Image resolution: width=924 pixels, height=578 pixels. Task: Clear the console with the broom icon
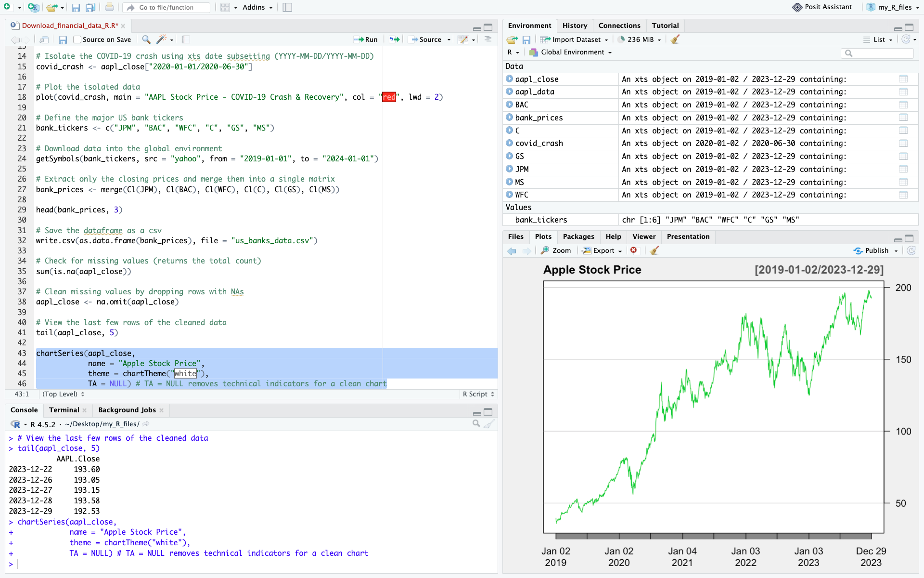click(x=489, y=424)
